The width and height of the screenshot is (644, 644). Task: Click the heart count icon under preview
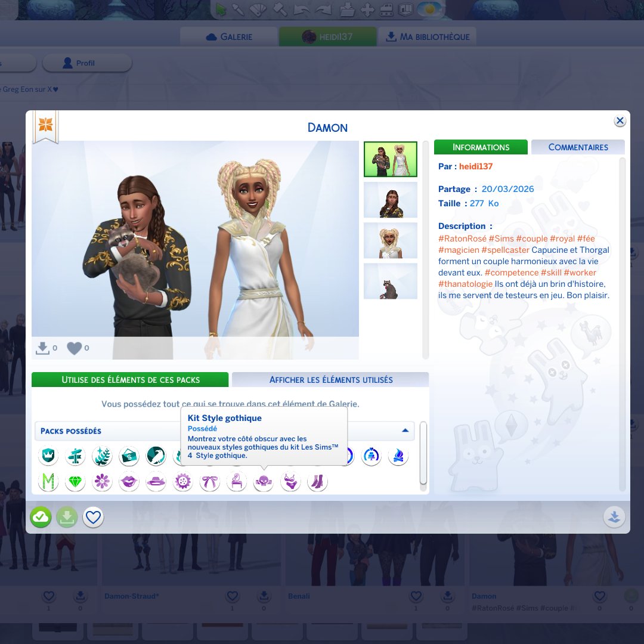click(75, 348)
